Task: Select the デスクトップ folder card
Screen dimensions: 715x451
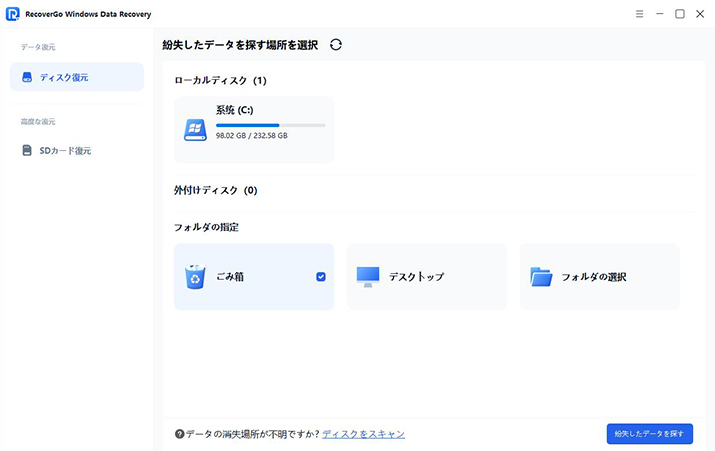Action: (427, 277)
